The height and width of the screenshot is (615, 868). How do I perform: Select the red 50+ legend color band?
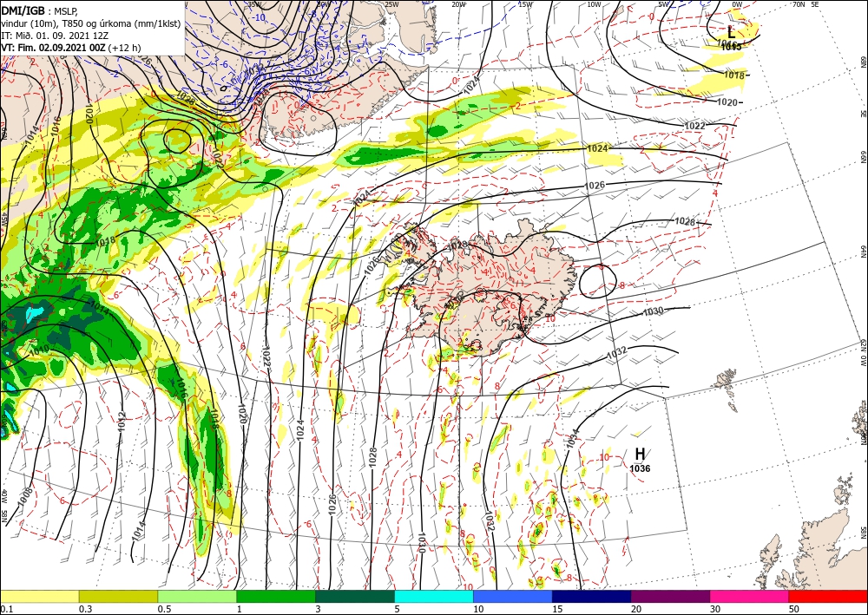tap(828, 596)
